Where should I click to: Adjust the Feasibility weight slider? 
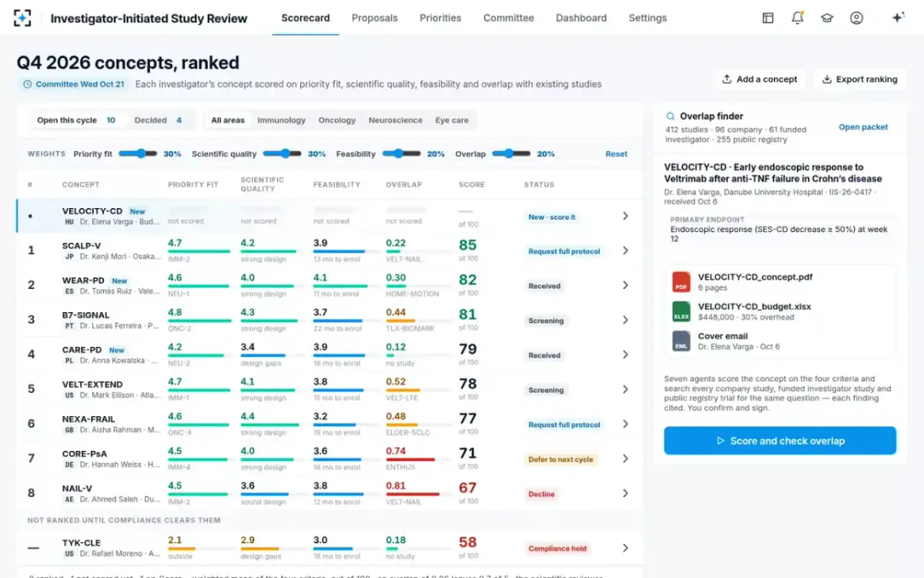point(401,153)
